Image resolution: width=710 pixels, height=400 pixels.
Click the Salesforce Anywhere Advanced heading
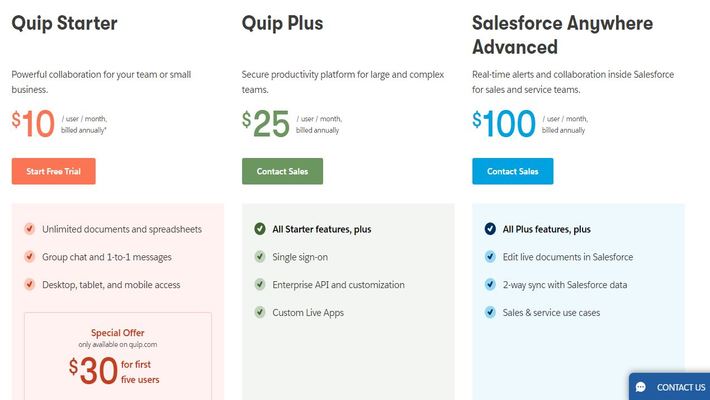tap(562, 35)
